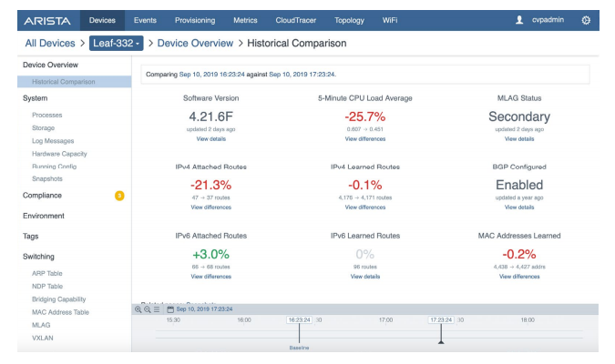Open Log Messages in the sidebar
The width and height of the screenshot is (615, 364).
53,141
